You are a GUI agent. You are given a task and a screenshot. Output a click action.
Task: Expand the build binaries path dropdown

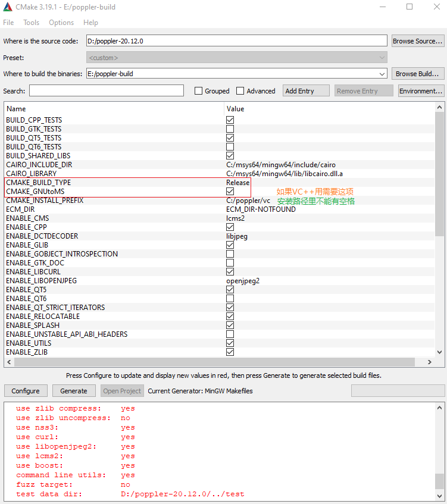(382, 74)
